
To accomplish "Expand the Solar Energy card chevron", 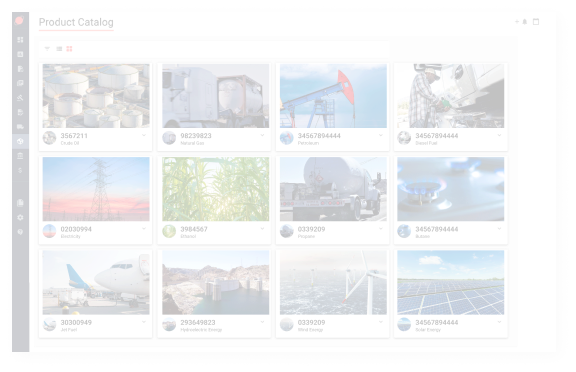I will (499, 322).
